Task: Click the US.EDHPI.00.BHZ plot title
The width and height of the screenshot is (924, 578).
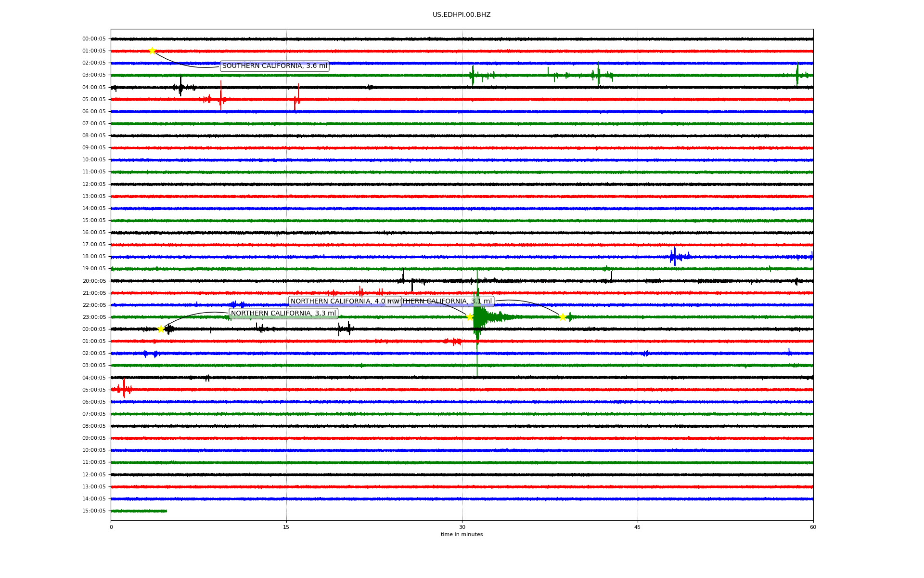Action: coord(461,15)
